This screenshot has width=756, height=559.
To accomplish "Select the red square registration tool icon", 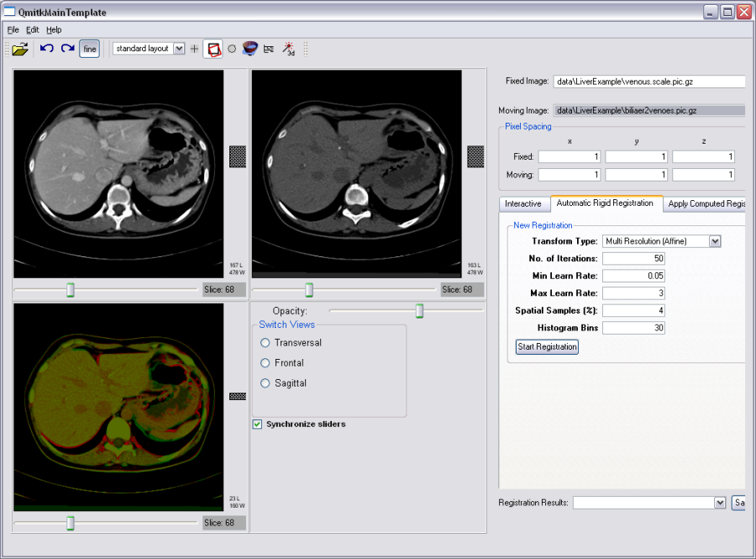I will tap(214, 49).
